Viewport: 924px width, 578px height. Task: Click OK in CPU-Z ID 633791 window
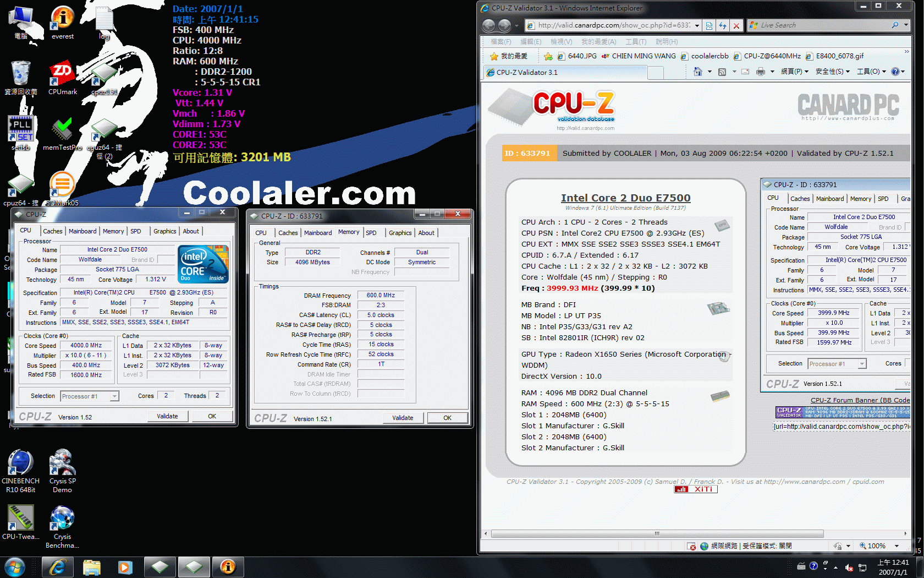coord(447,418)
